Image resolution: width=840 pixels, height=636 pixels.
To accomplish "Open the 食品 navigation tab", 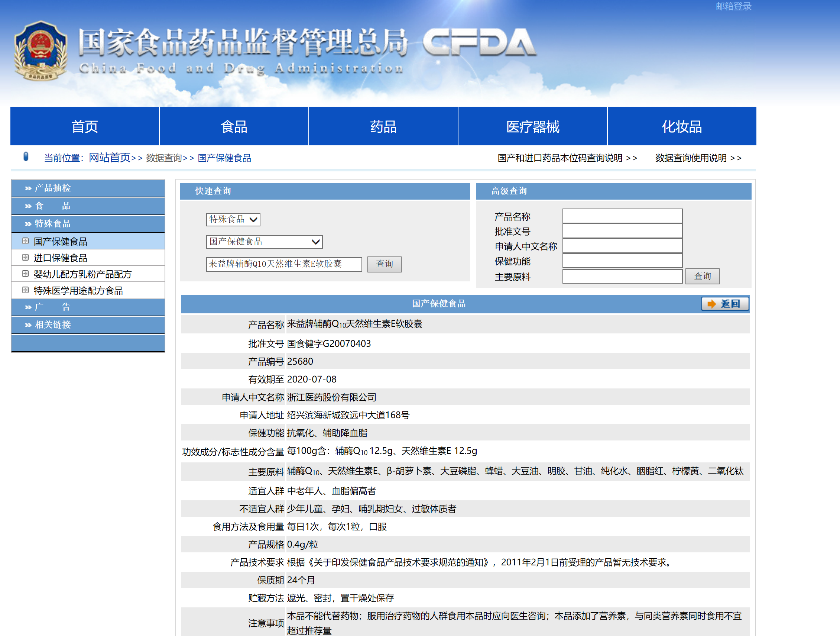I will coord(234,126).
